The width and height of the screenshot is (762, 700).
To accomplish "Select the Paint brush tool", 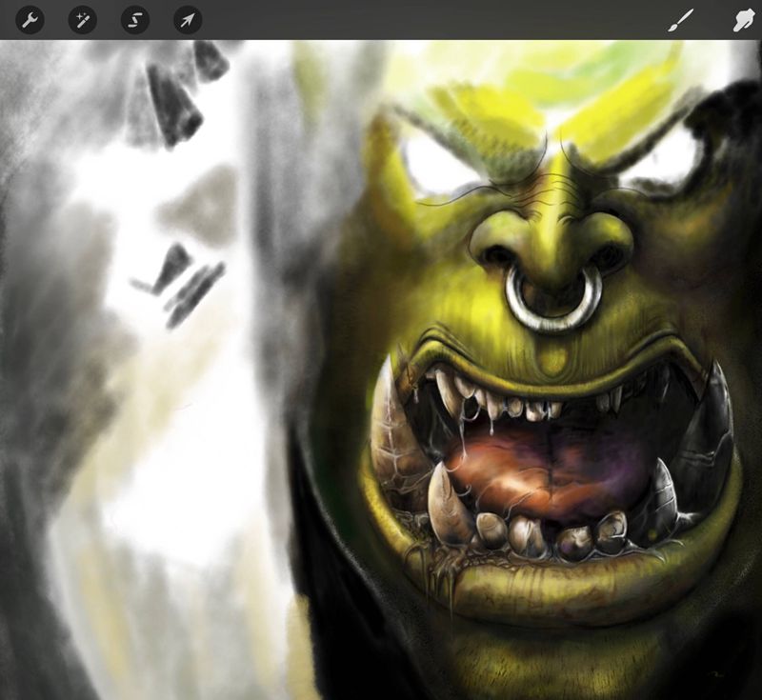I will (682, 19).
